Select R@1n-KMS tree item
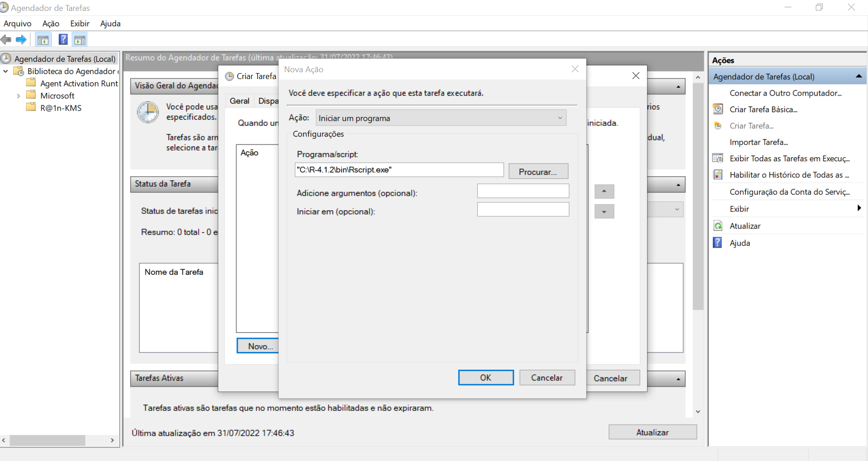This screenshot has height=461, width=868. (x=61, y=108)
